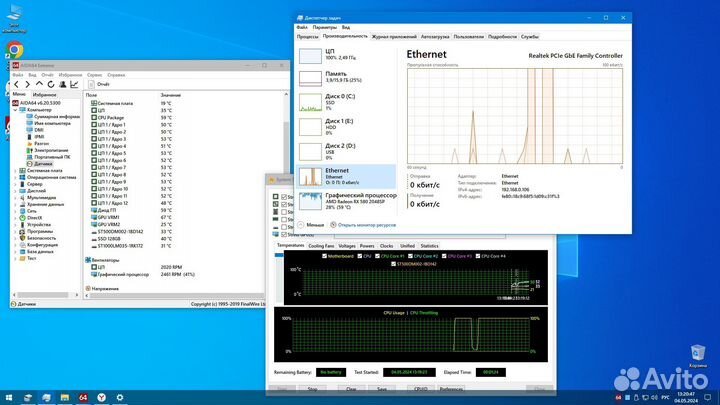Refresh the AIDA64 sensor page

click(51, 84)
